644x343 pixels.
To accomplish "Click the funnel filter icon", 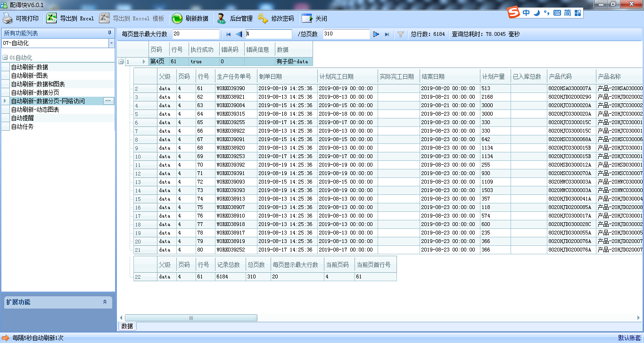I will (400, 34).
